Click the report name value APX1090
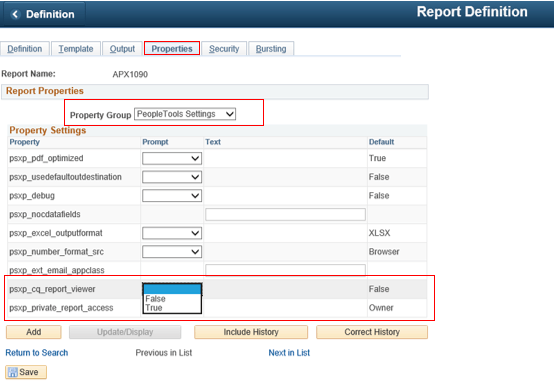Viewport: 554px width, 385px height. 130,75
